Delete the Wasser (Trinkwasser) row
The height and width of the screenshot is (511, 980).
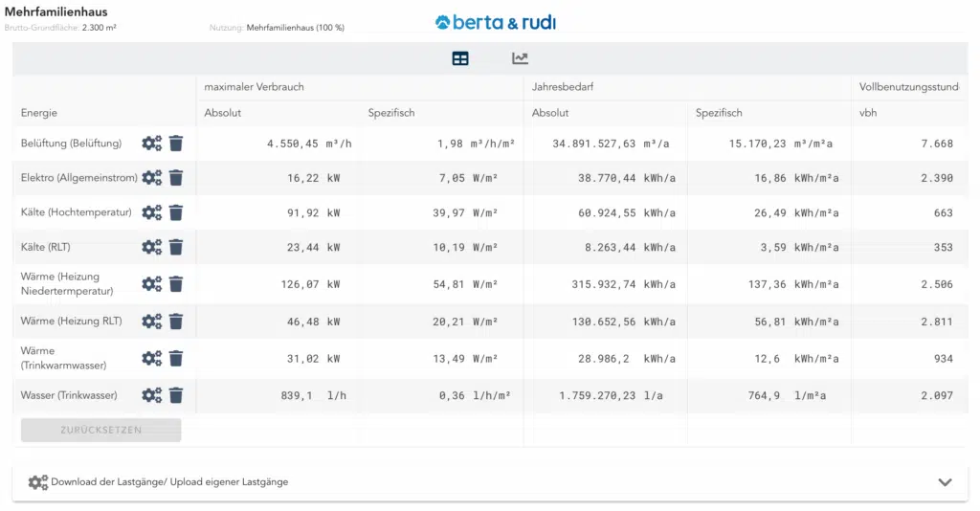(176, 395)
